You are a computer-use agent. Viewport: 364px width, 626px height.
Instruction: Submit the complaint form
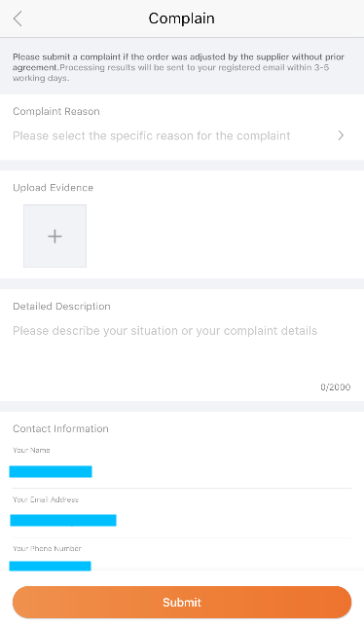(x=182, y=602)
